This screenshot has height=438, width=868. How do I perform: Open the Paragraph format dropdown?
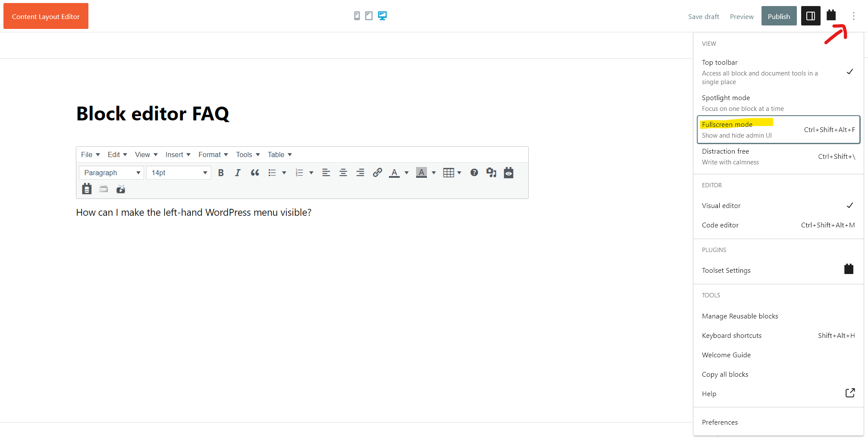coord(111,173)
